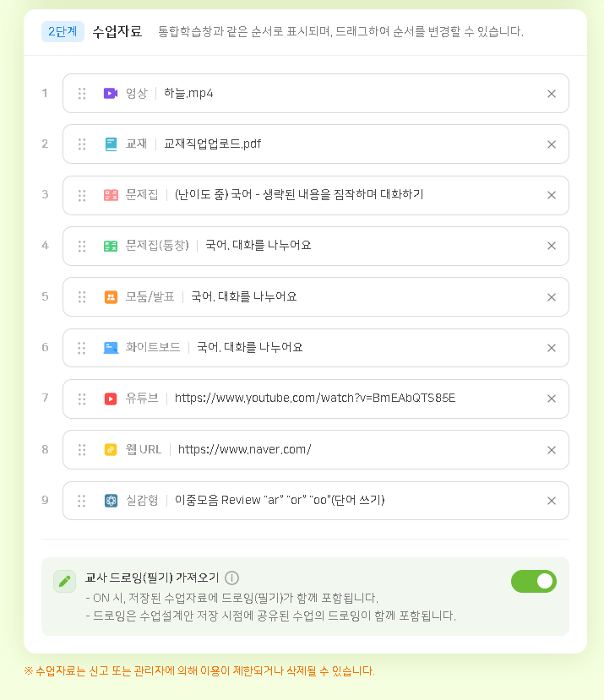Viewport: 604px width, 700px height.
Task: Click the drag handle of the 실감형 row
Action: point(82,501)
